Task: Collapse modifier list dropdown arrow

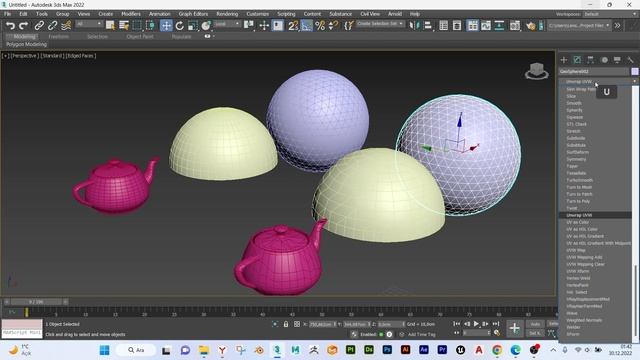Action: [x=634, y=81]
